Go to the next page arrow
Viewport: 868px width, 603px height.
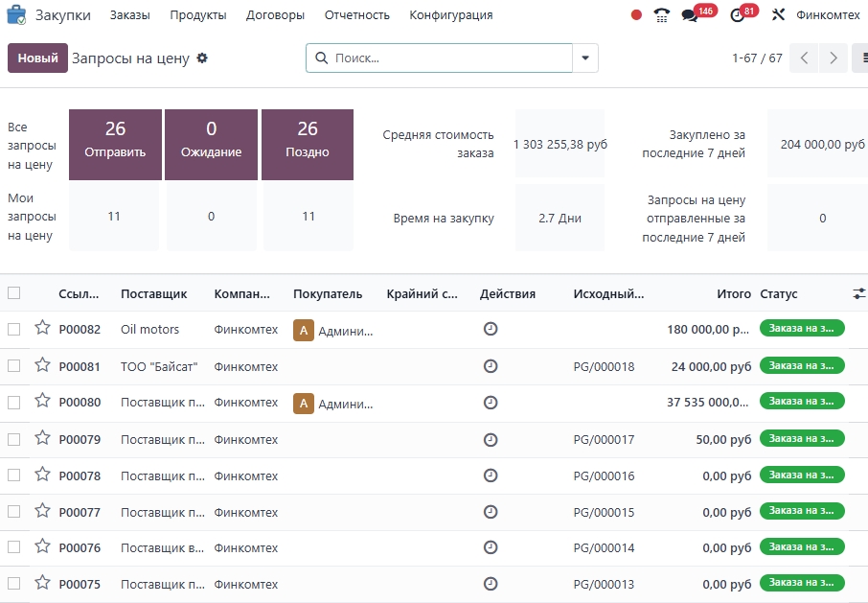[x=834, y=58]
